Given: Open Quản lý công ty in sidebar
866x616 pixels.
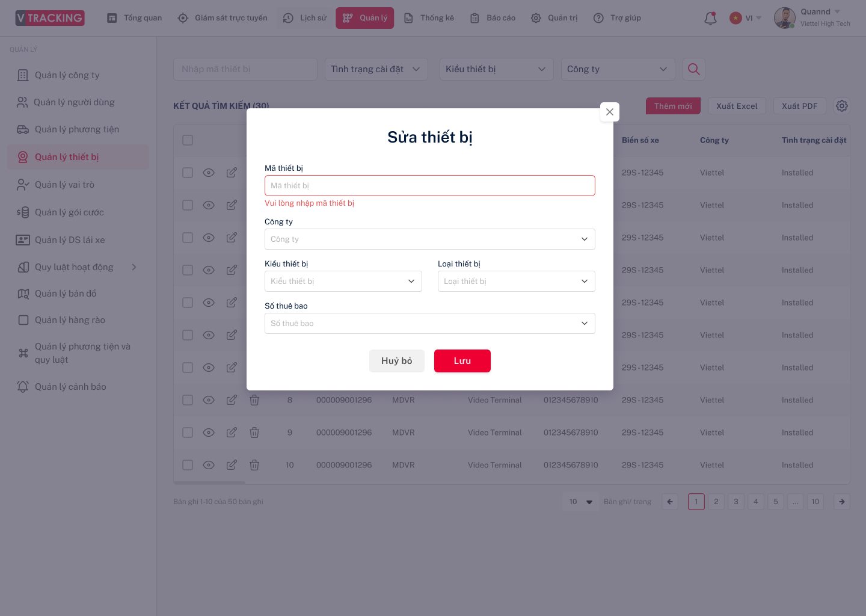Looking at the screenshot, I should pos(78,75).
